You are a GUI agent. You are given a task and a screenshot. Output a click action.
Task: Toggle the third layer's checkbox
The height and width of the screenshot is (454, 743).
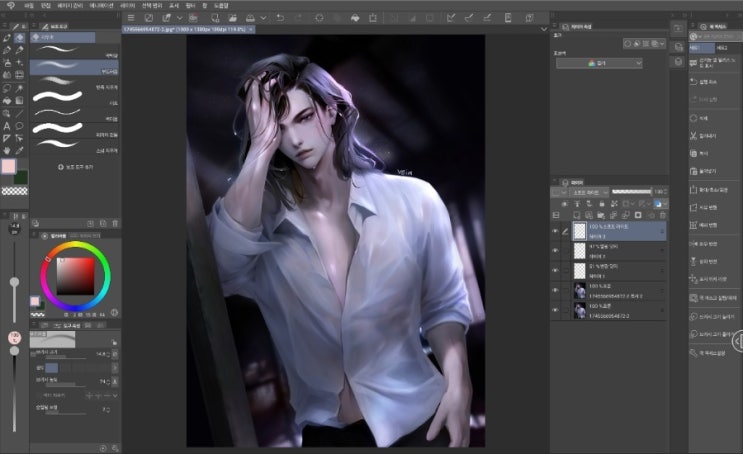coord(565,271)
